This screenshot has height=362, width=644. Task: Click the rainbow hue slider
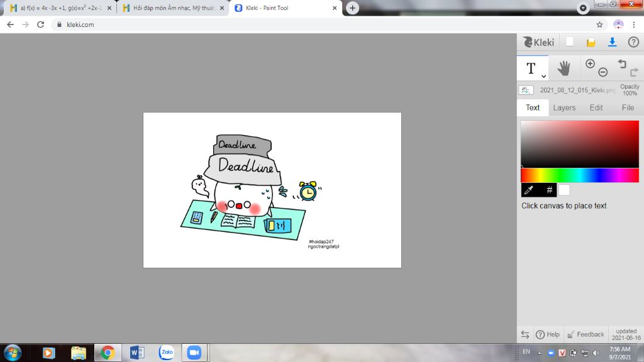tap(580, 175)
